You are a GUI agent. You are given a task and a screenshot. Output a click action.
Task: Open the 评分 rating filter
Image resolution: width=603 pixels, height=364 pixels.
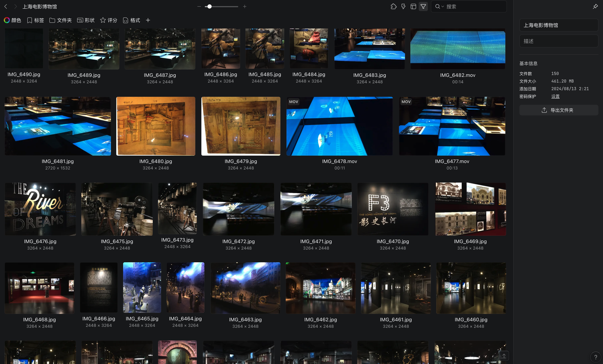(x=109, y=20)
